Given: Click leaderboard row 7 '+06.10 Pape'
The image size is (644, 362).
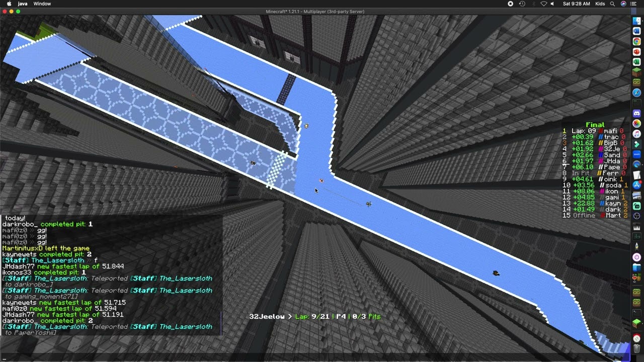Looking at the screenshot, I should pos(594,167).
